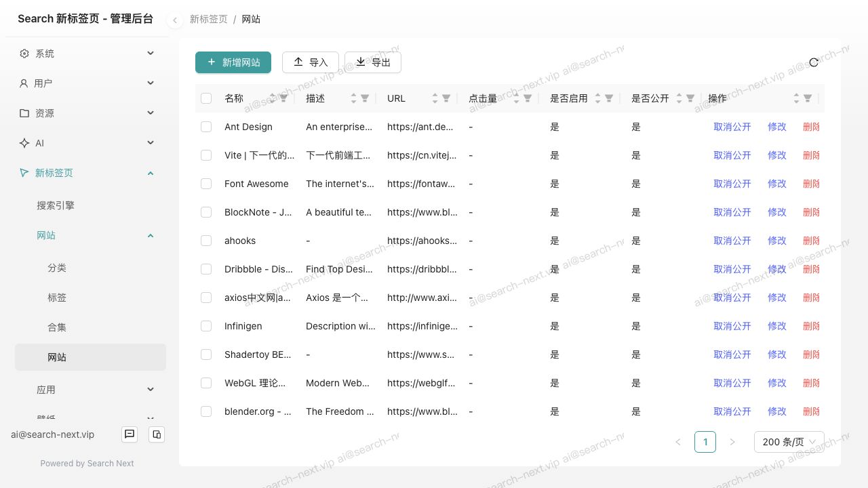
Task: Sort by 描述 column arrows
Action: pos(353,98)
